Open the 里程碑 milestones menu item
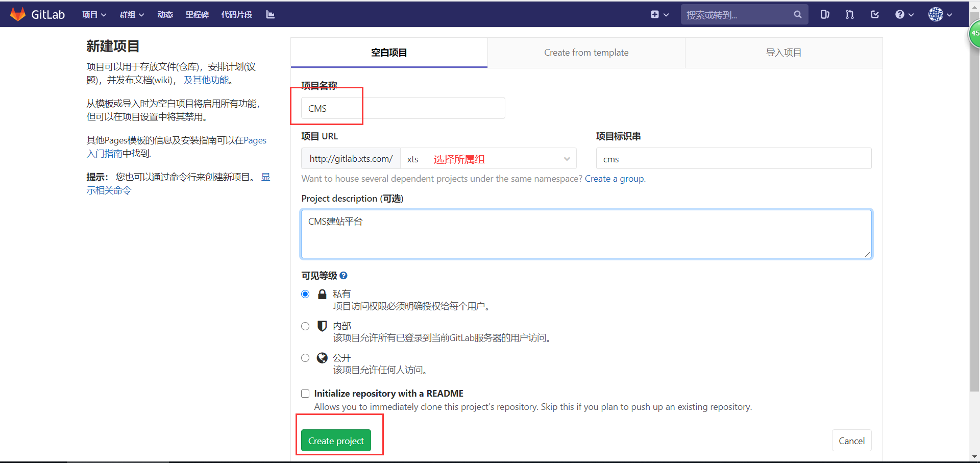980x463 pixels. pos(197,14)
